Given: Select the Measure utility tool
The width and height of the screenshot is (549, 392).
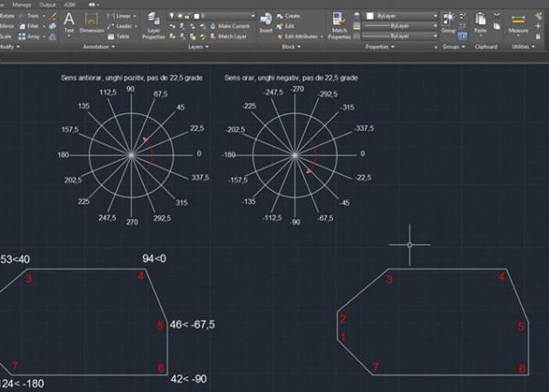Looking at the screenshot, I should point(519,21).
